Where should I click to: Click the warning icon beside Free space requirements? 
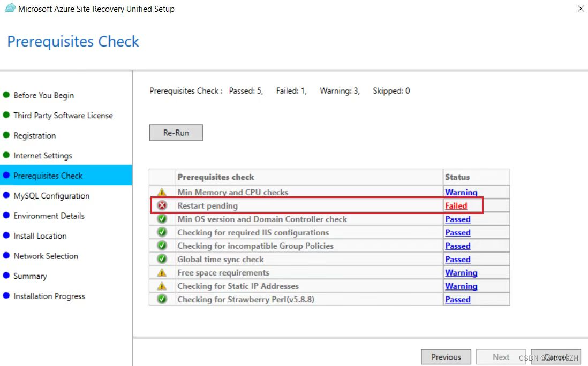point(162,272)
